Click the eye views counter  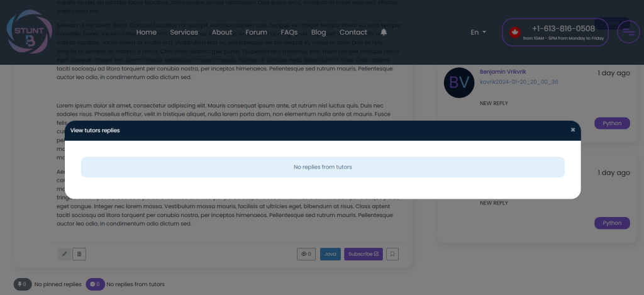point(306,254)
